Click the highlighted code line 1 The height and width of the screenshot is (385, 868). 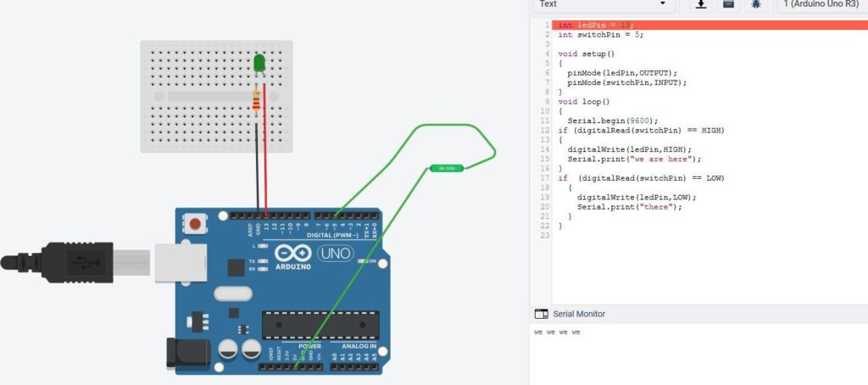[710, 25]
